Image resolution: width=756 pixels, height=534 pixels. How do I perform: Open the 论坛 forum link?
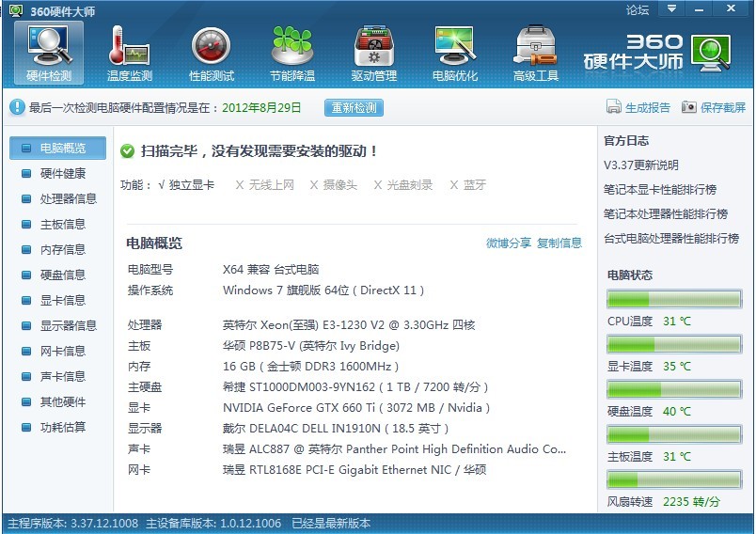tap(638, 10)
